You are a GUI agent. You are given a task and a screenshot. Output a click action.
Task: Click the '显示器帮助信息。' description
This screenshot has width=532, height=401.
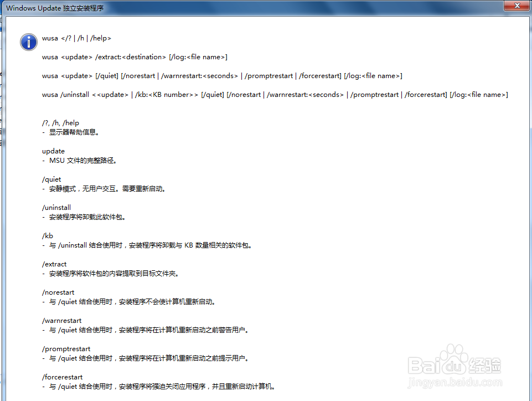click(x=70, y=132)
